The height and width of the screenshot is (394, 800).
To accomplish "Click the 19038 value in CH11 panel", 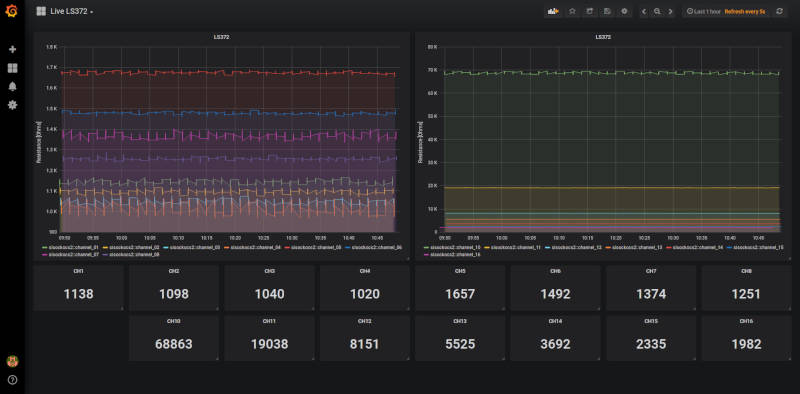I will click(269, 344).
